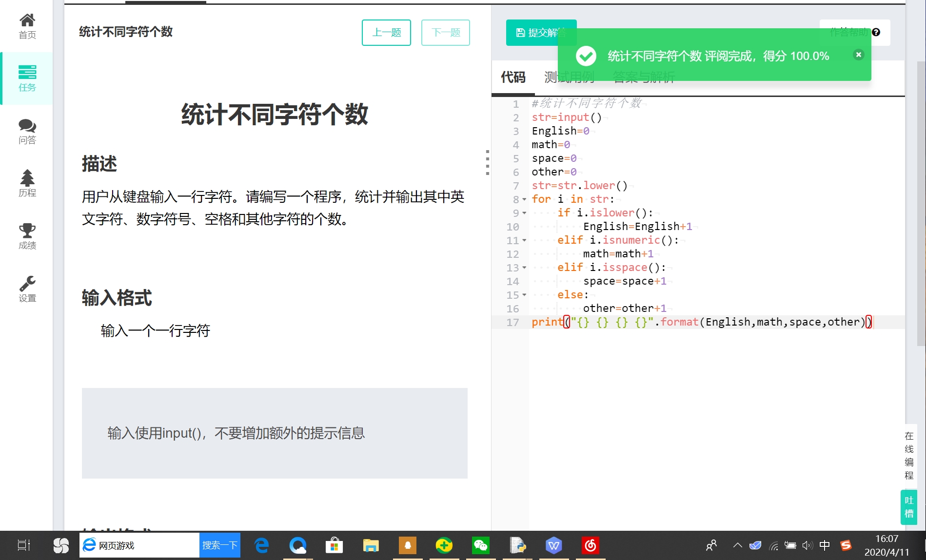926x560 pixels.
Task: Collapse the for loop at line 8
Action: [x=524, y=199]
